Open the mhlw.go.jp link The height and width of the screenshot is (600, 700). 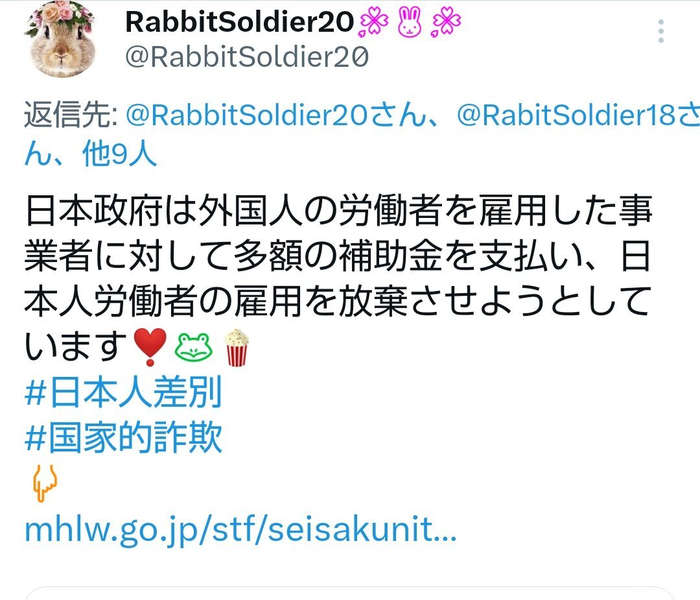coord(240,530)
